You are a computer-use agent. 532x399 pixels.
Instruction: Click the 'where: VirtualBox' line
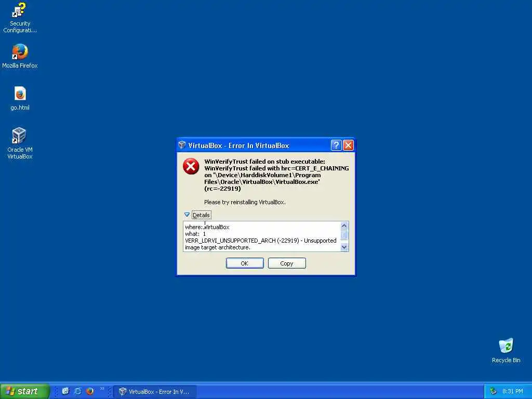pyautogui.click(x=207, y=227)
